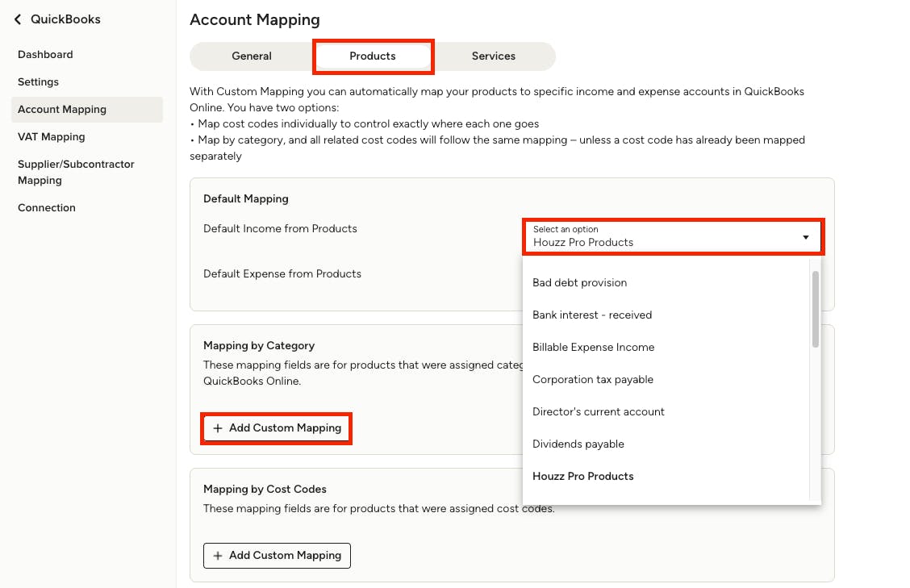Choose Bad debt provision option
910x588 pixels.
666,282
